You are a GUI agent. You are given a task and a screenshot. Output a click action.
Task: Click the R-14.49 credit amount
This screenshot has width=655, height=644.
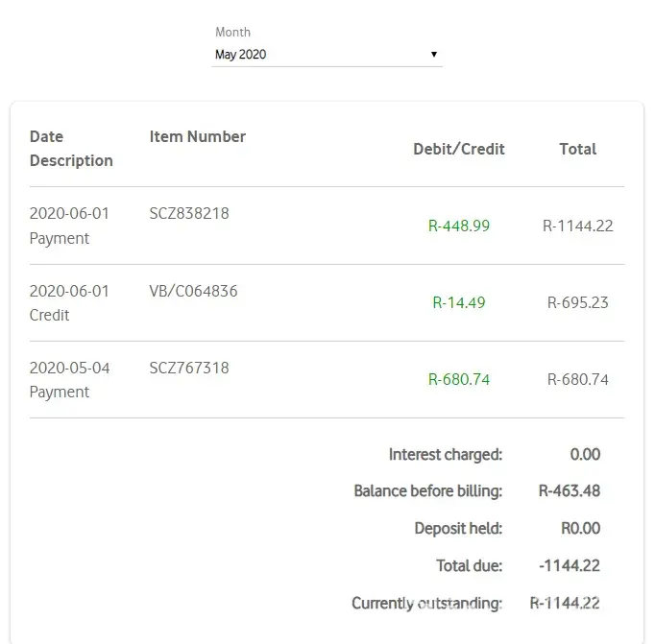459,302
